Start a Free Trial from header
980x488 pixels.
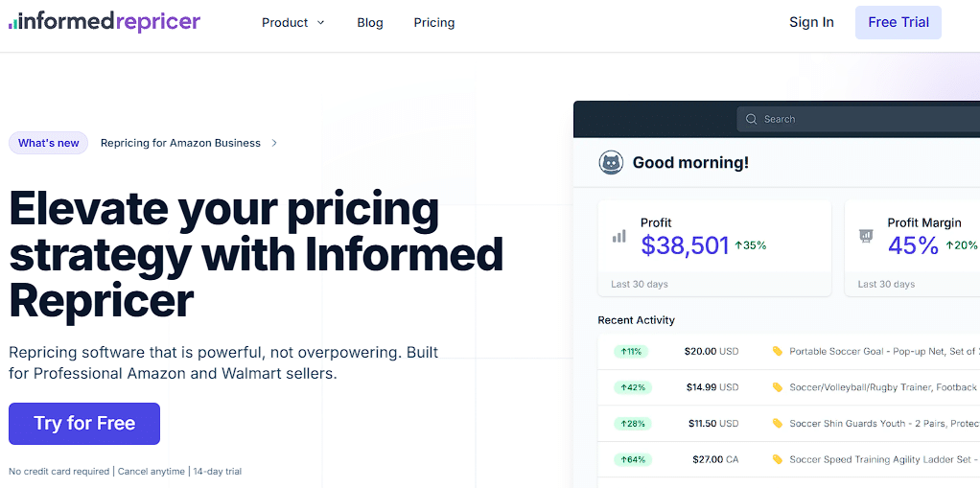[x=898, y=22]
